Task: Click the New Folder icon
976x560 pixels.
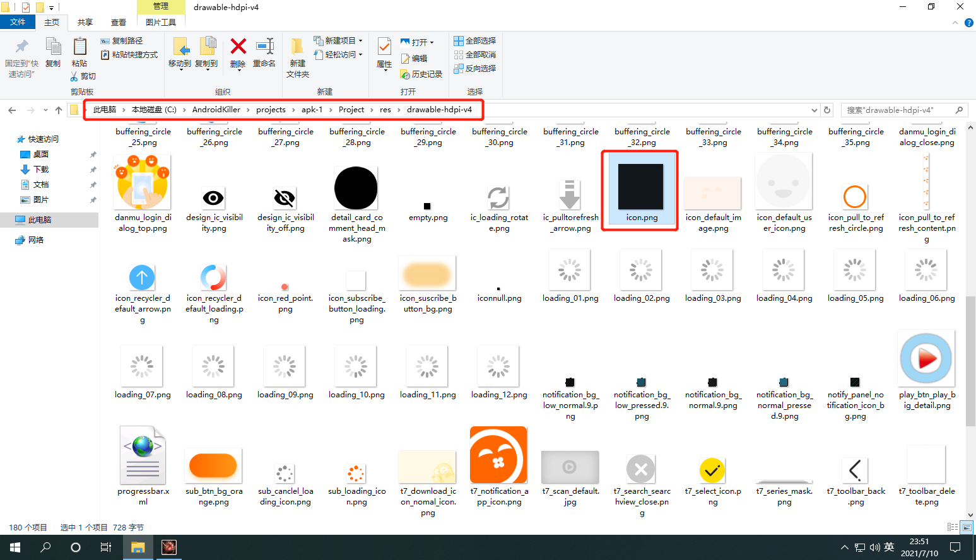Action: click(x=297, y=47)
